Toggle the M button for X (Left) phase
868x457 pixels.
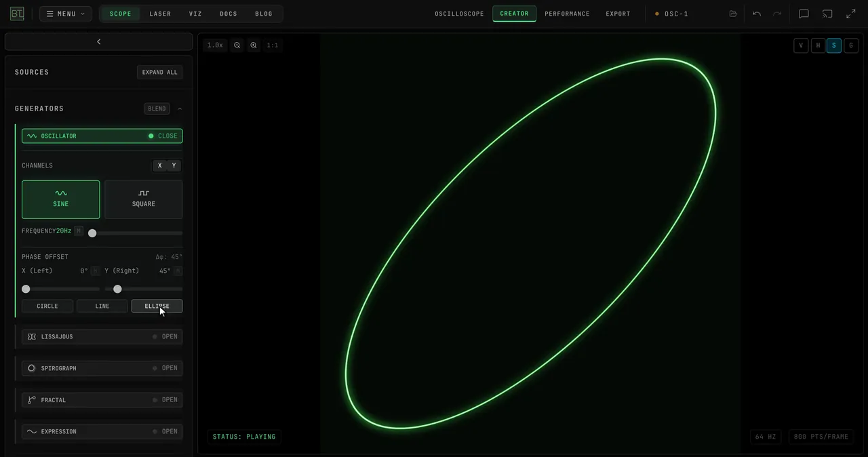(x=96, y=271)
